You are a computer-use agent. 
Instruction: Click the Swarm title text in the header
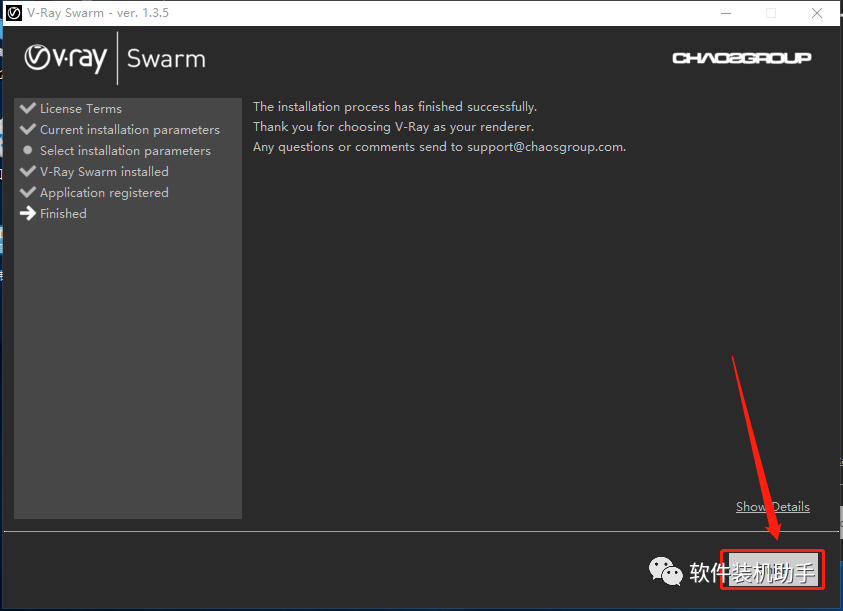pyautogui.click(x=166, y=59)
